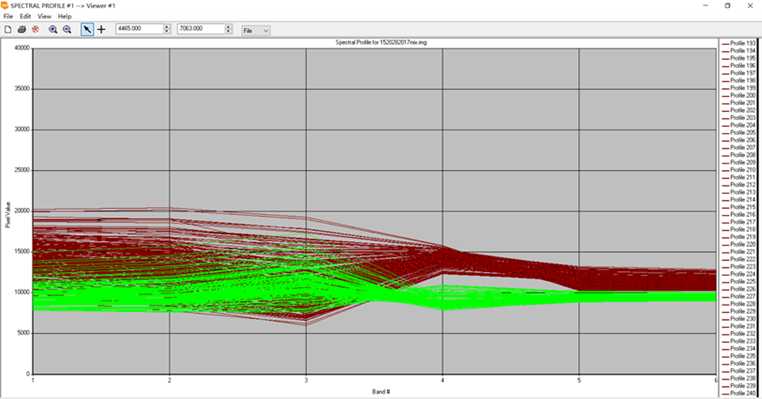This screenshot has width=762, height=399.
Task: Click the print icon in toolbar
Action: (x=22, y=30)
